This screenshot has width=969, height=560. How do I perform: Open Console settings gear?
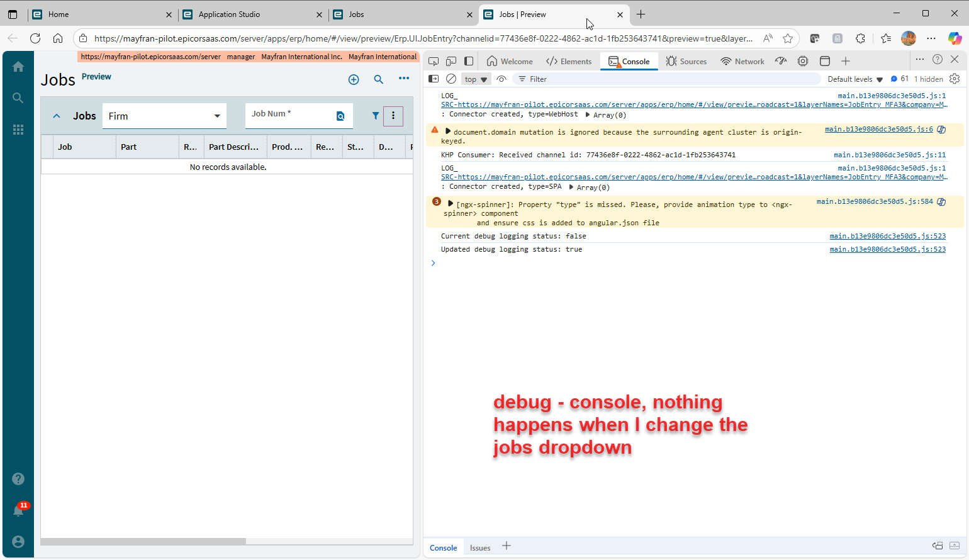pos(955,79)
